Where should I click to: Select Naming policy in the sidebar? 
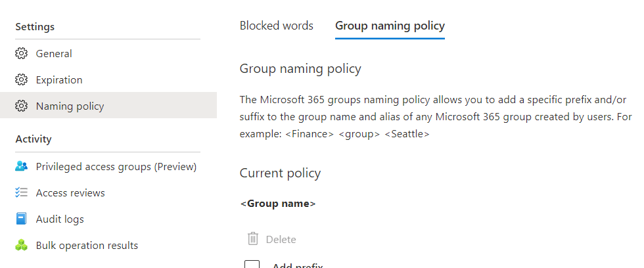click(108, 106)
